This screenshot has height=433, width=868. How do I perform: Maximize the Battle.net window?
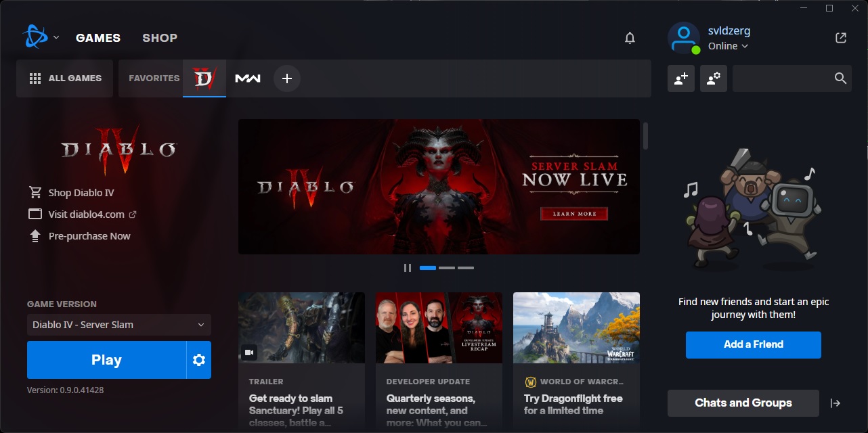pos(829,8)
